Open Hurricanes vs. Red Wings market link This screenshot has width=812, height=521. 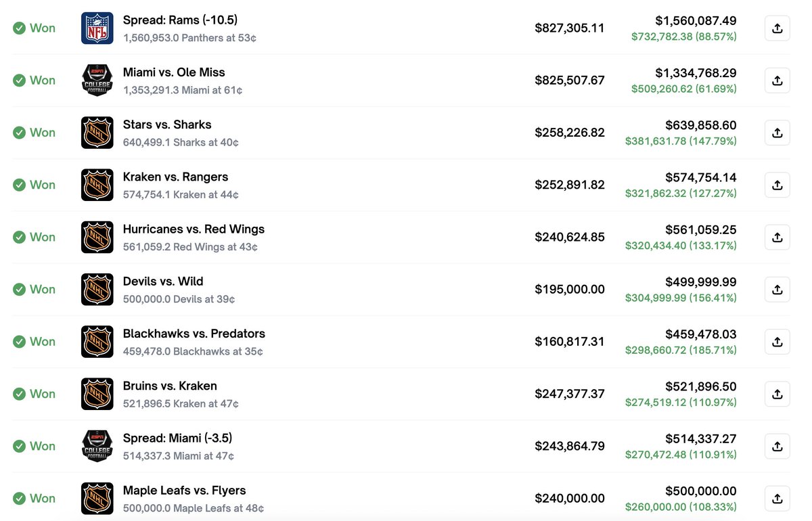[x=194, y=229]
